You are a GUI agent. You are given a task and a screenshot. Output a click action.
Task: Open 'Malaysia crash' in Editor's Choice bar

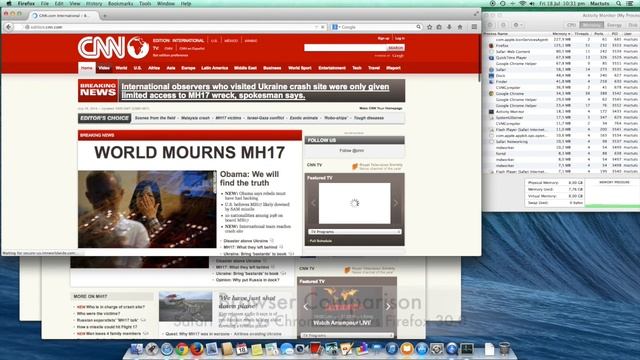click(196, 118)
